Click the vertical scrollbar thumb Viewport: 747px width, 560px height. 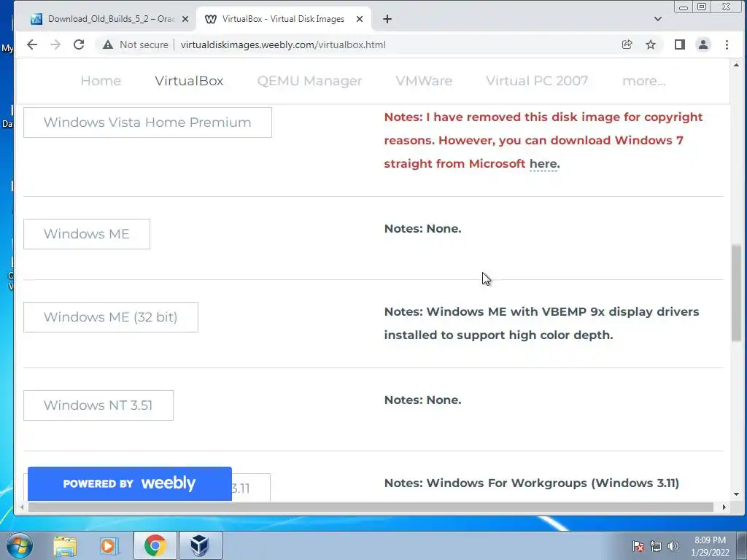(x=737, y=292)
